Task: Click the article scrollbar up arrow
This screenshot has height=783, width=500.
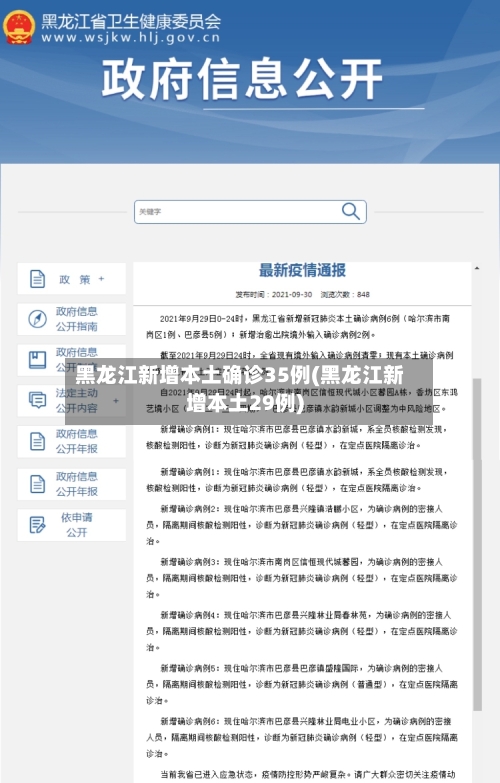Action: [x=477, y=269]
